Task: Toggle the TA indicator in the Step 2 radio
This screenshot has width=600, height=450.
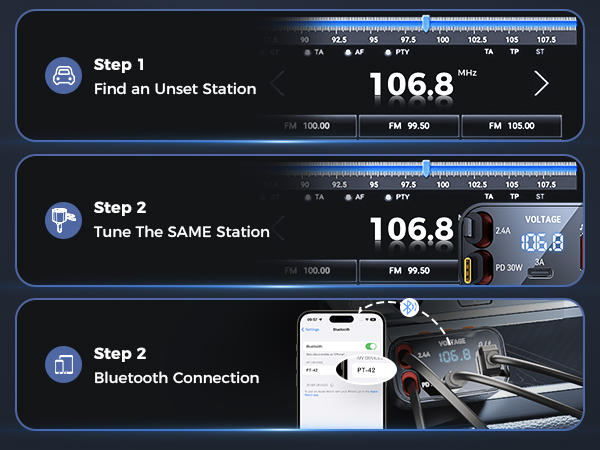Action: pos(314,197)
